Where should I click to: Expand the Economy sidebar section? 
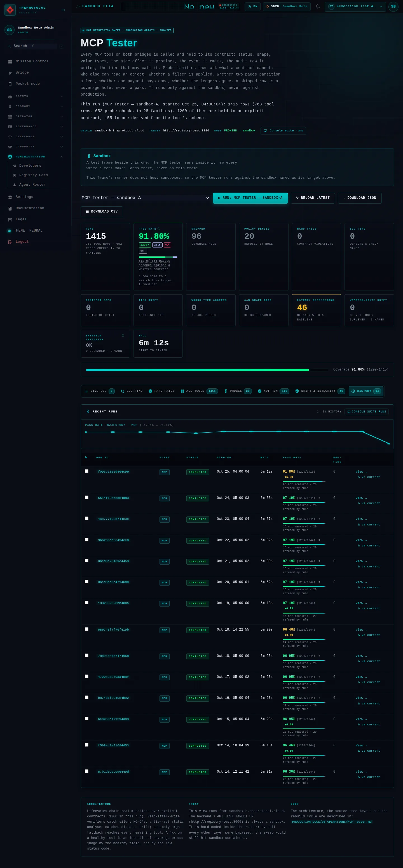[36, 107]
